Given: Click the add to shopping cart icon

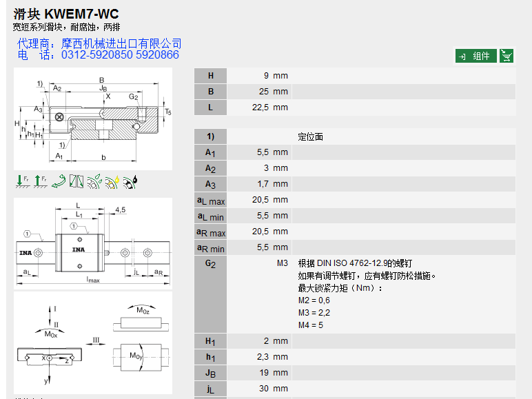Looking at the screenshot, I should point(507,56).
